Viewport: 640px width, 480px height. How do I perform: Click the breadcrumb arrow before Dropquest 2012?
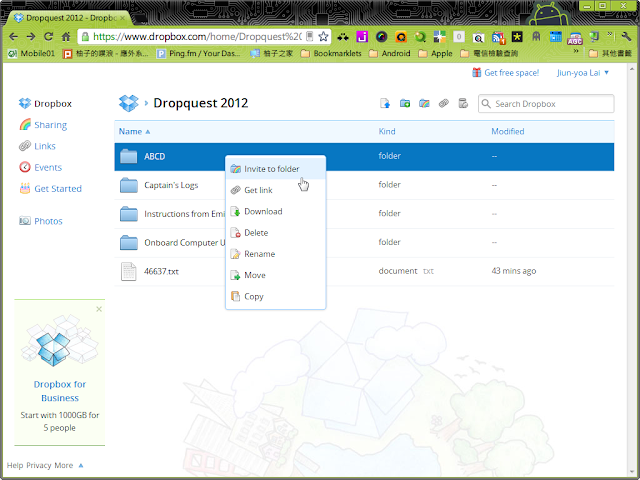coord(146,103)
